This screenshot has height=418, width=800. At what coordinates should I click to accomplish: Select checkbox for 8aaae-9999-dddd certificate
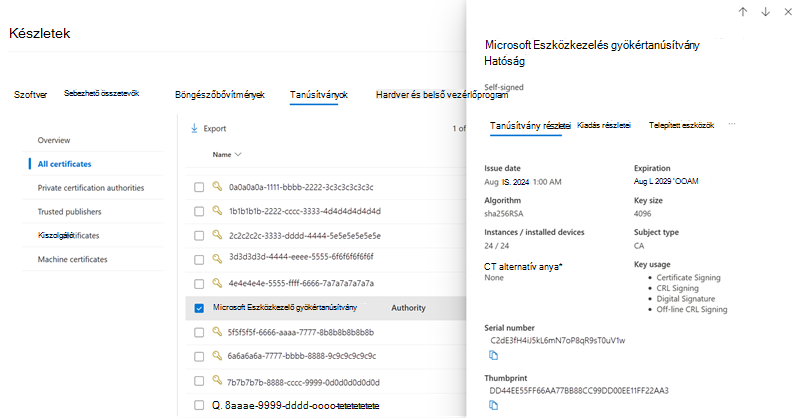pos(199,406)
